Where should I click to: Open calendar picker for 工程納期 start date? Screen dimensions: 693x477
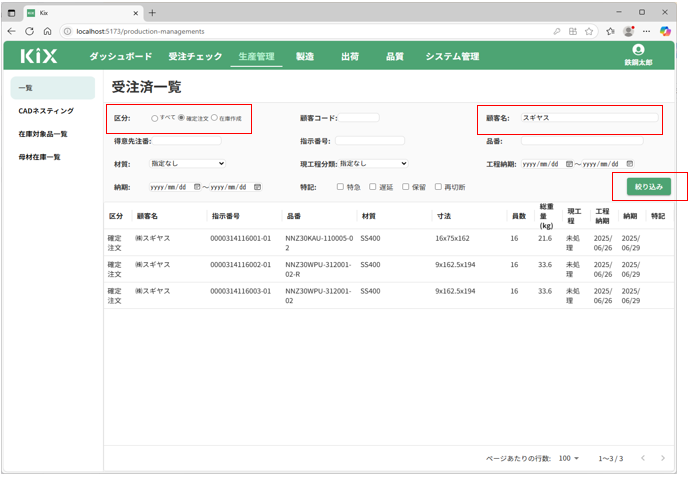569,164
